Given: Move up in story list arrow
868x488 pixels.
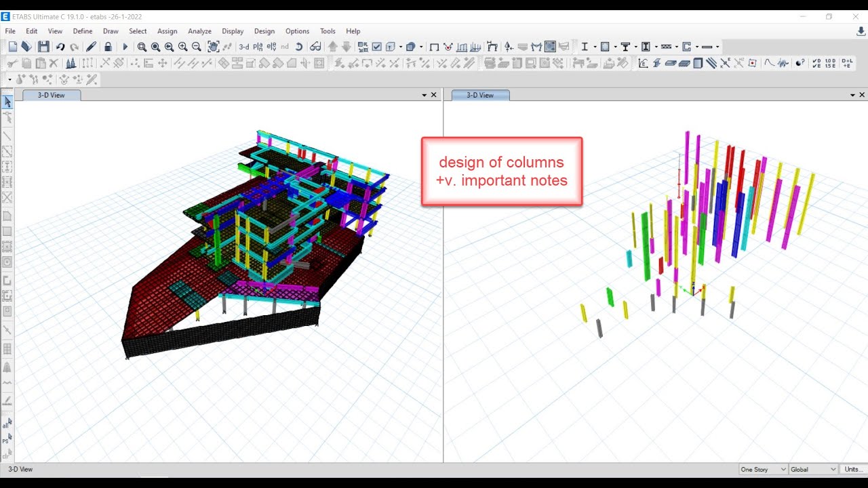Looking at the screenshot, I should point(333,47).
